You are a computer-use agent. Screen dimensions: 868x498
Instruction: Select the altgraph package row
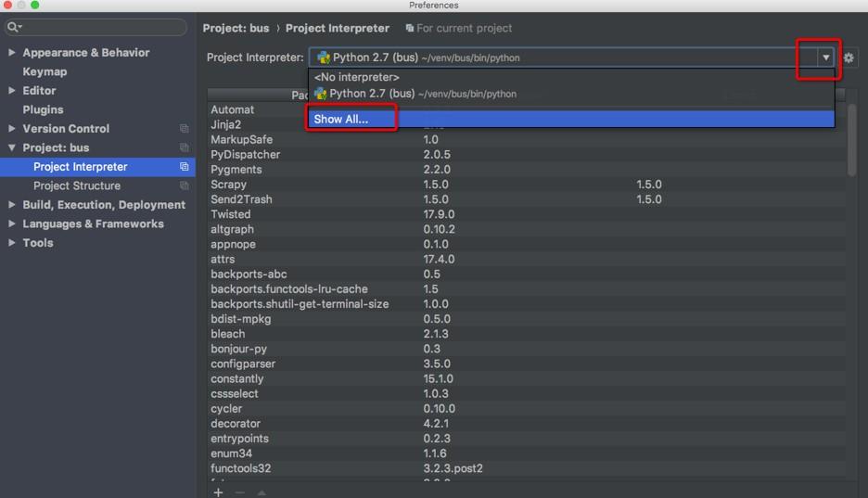(x=527, y=229)
